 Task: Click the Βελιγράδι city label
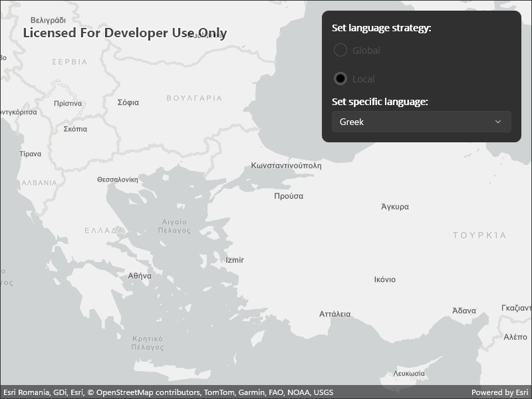(x=48, y=21)
